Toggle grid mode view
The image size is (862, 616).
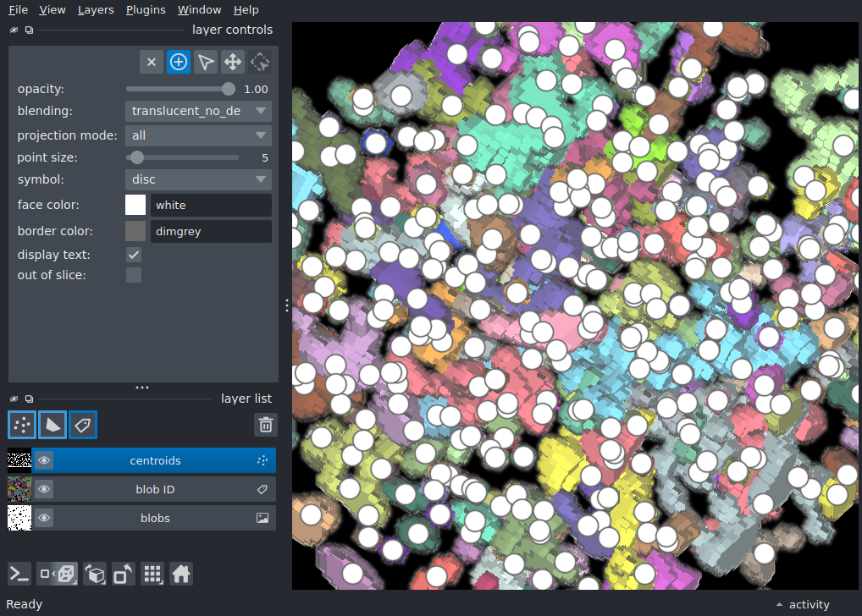click(152, 575)
